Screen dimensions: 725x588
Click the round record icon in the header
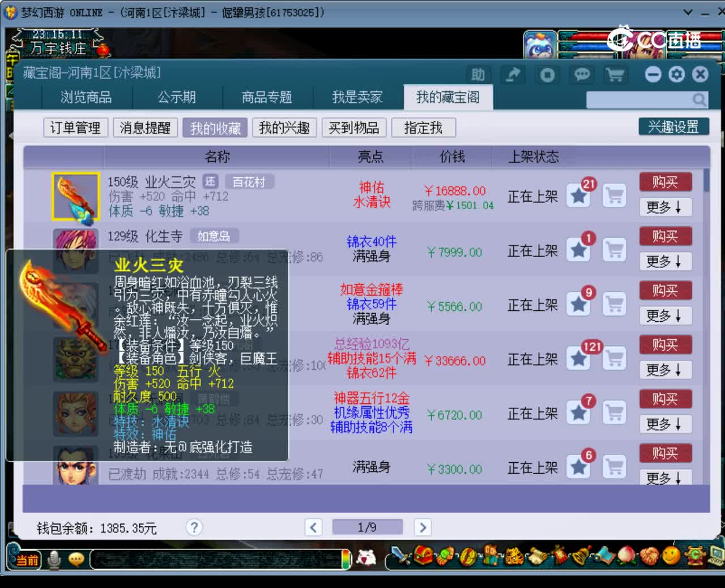tap(547, 75)
